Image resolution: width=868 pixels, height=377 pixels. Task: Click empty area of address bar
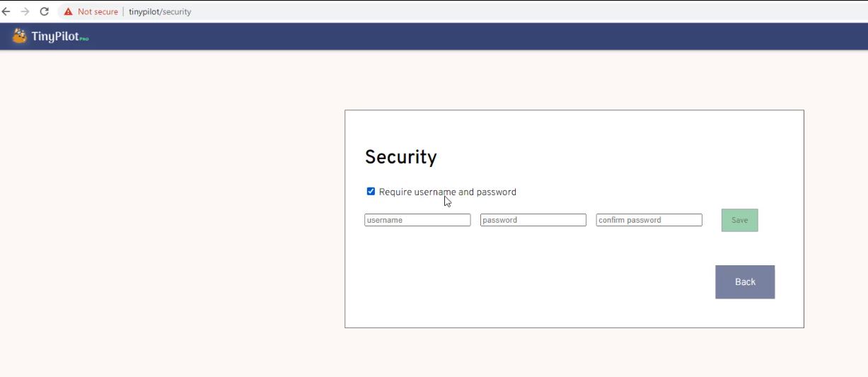495,12
